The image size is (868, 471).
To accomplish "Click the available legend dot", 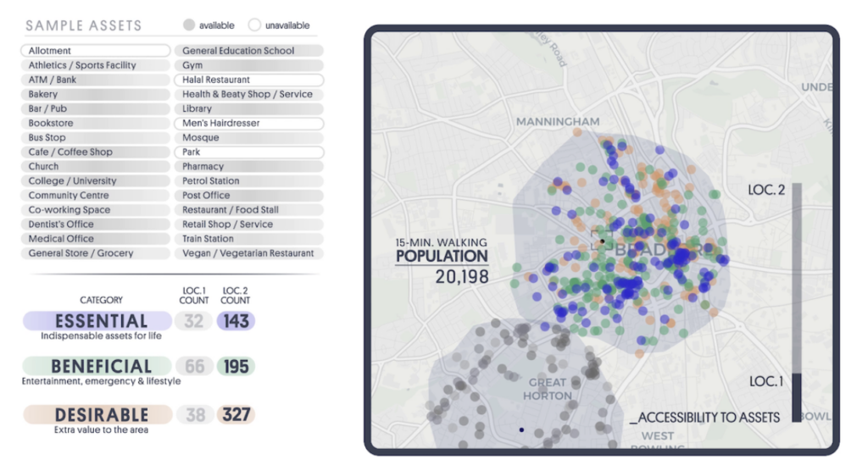I will pyautogui.click(x=191, y=25).
